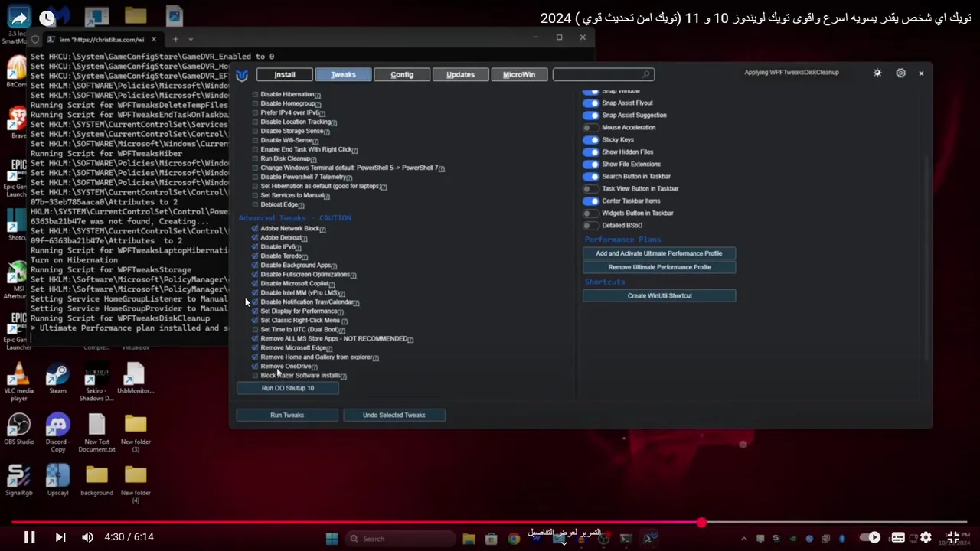Launch OBS Studio from the desktop

pyautogui.click(x=18, y=430)
